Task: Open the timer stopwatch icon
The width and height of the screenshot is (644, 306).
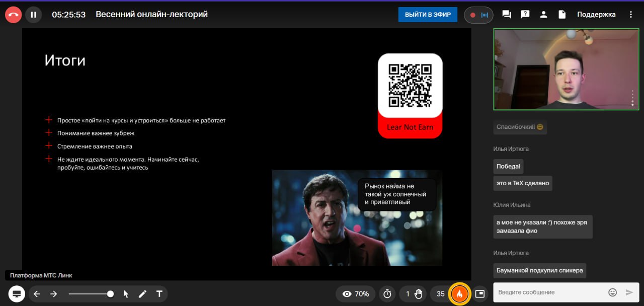Action: tap(387, 294)
